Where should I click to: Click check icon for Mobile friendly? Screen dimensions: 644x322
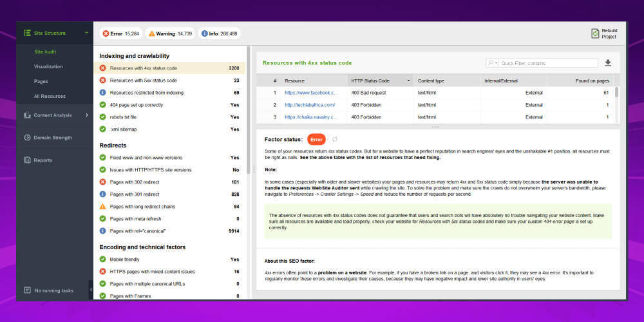102,259
